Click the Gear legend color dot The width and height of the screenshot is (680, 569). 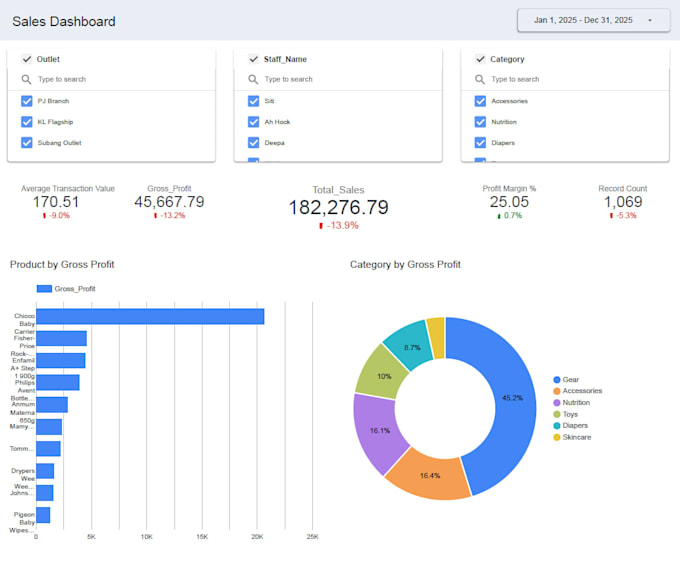pyautogui.click(x=557, y=380)
